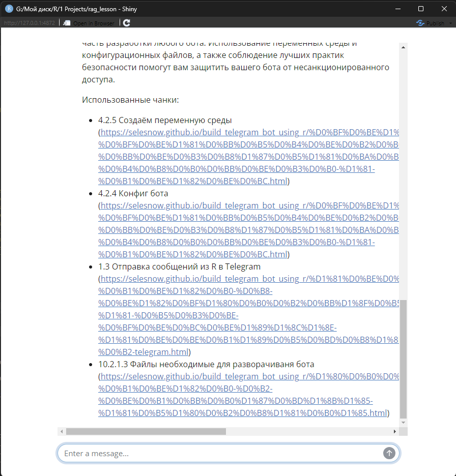The image size is (456, 476).
Task: Click the Open in Browser button
Action: tap(89, 23)
